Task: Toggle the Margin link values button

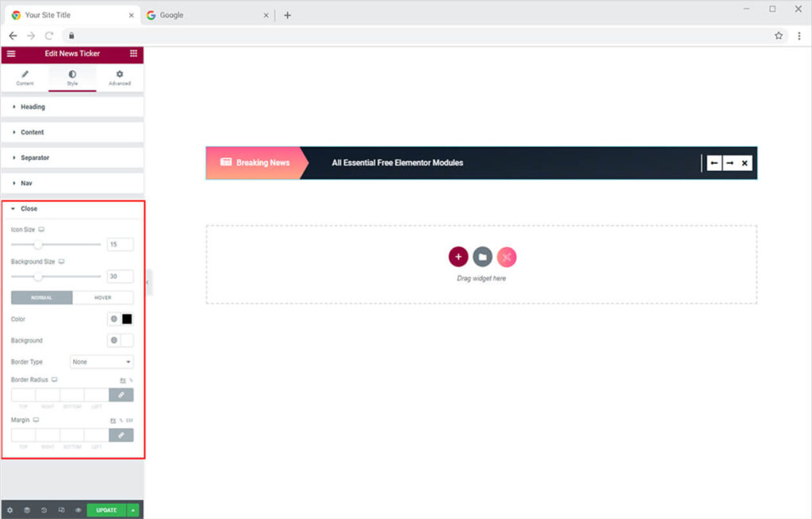Action: pos(121,435)
